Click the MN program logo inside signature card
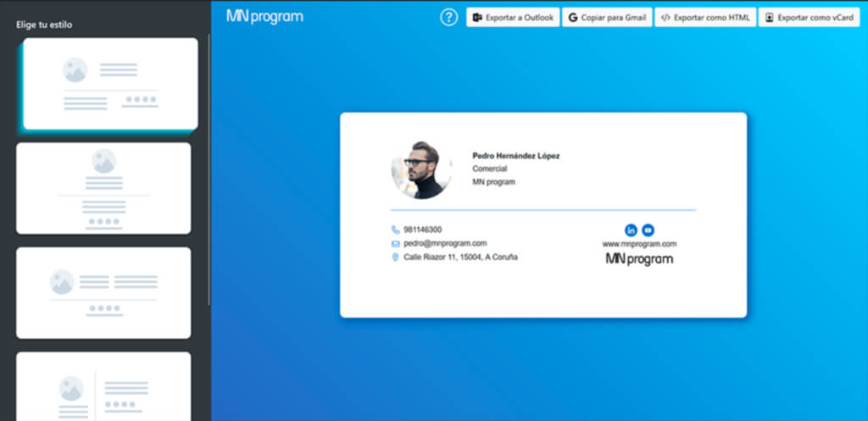This screenshot has width=868, height=421. (x=639, y=259)
